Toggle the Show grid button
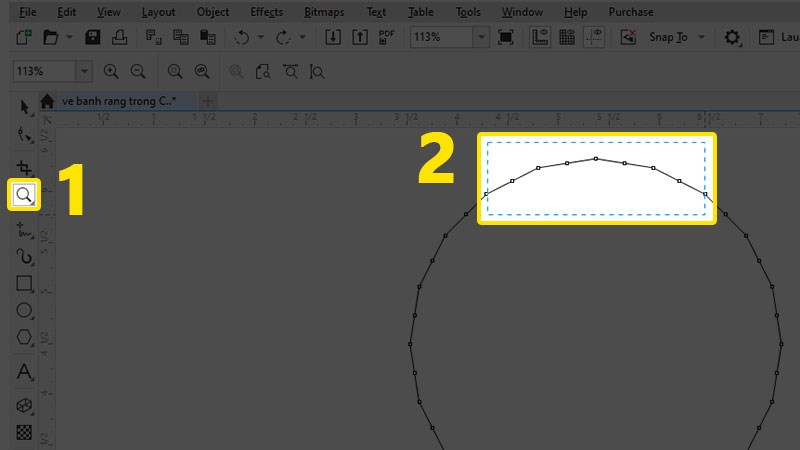 [x=567, y=37]
